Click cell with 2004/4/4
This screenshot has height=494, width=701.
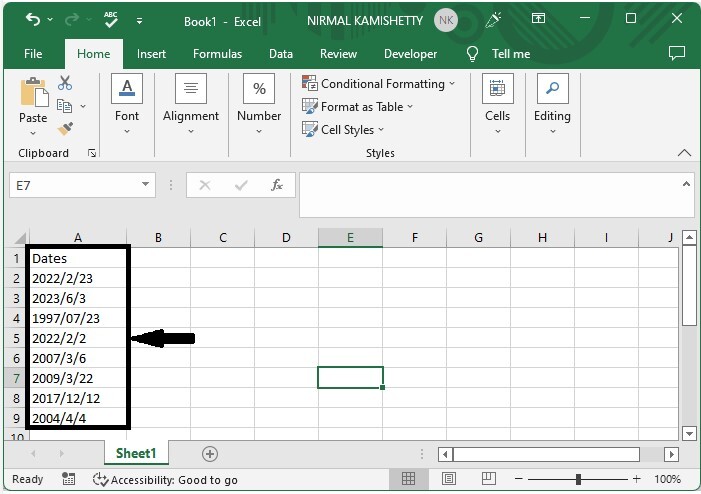point(78,418)
